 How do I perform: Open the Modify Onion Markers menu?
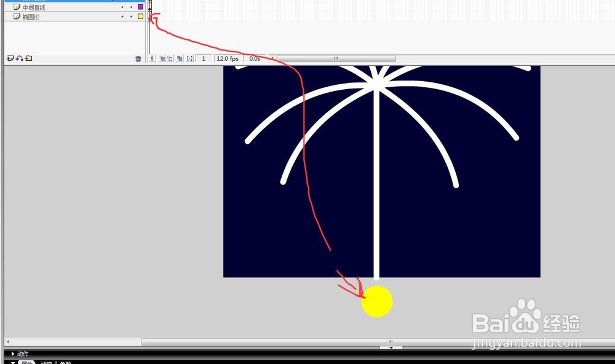coord(190,58)
